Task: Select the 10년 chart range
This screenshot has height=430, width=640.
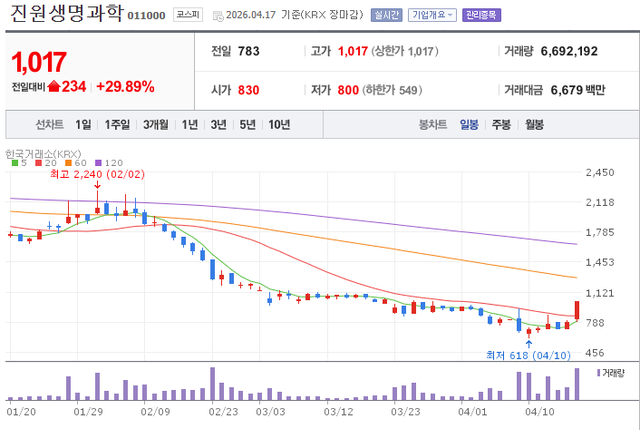Action: click(x=279, y=125)
